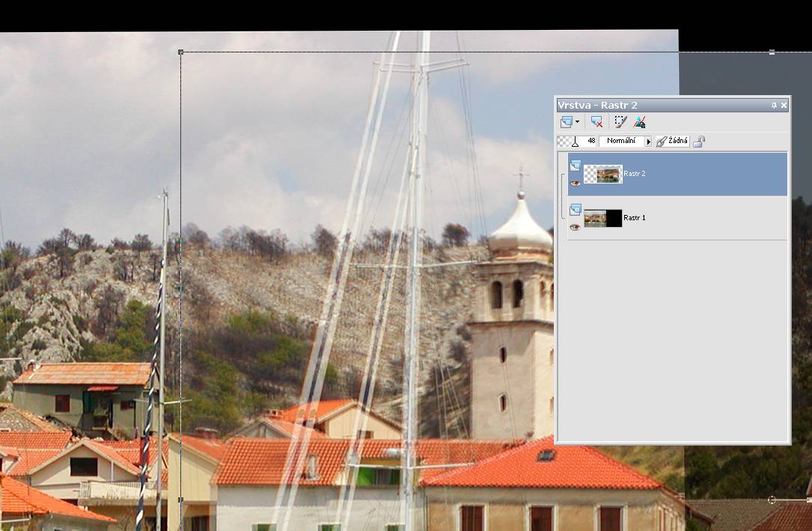Click the bottom-left selection handle on canvas
This screenshot has height=531, width=812.
(180, 500)
